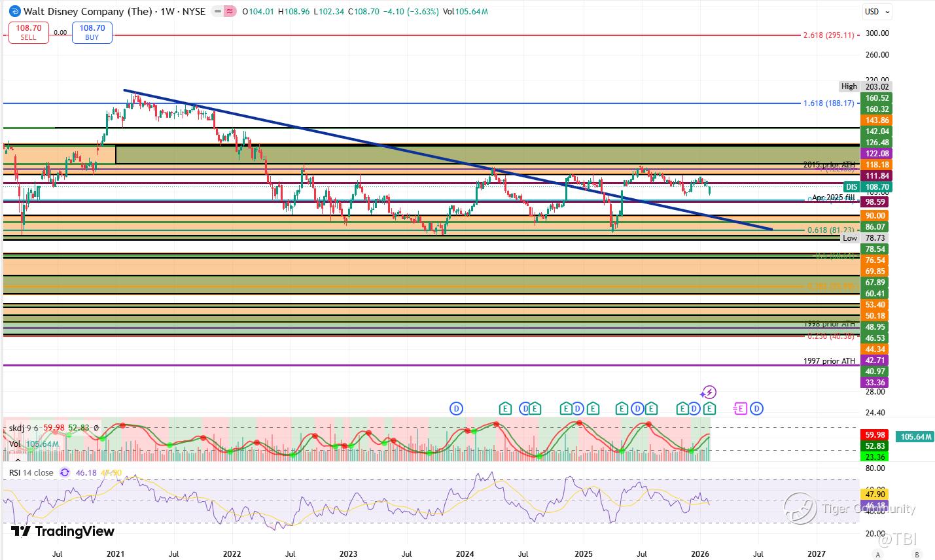Click the 33.36 purple price label
The image size is (935, 560).
point(875,382)
